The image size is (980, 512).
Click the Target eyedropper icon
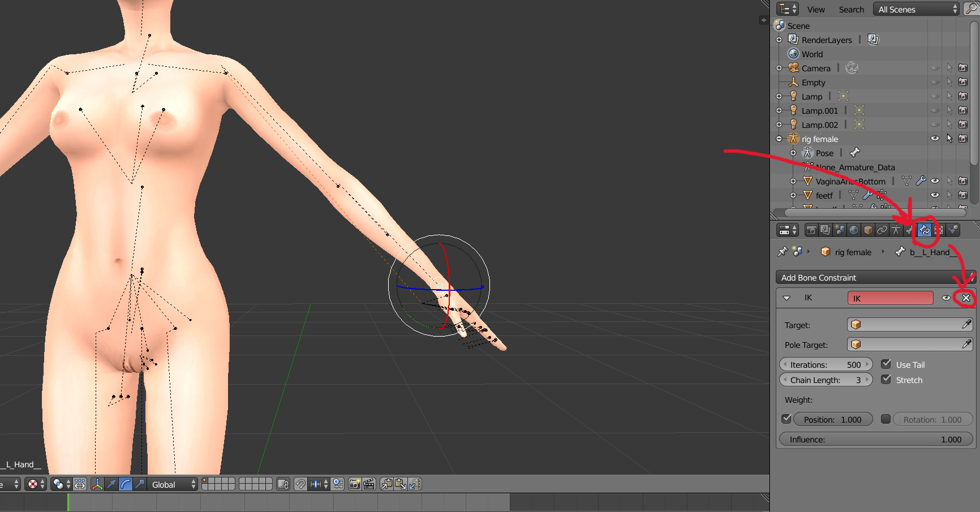tap(966, 325)
